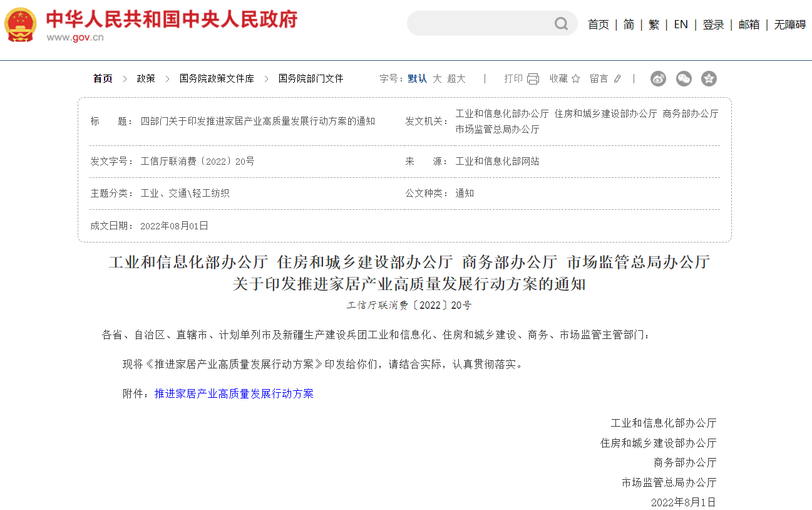This screenshot has width=812, height=510.
Task: Switch to simplified Chinese 简
Action: point(629,24)
